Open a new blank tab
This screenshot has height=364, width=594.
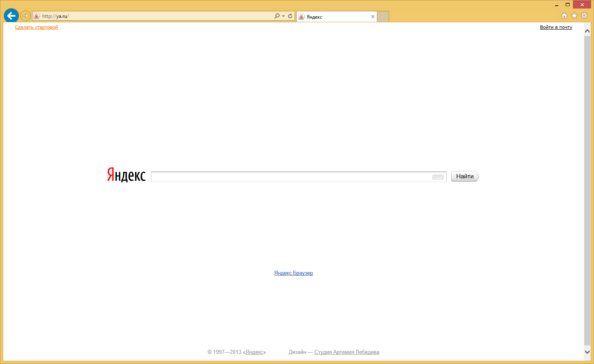coord(383,17)
